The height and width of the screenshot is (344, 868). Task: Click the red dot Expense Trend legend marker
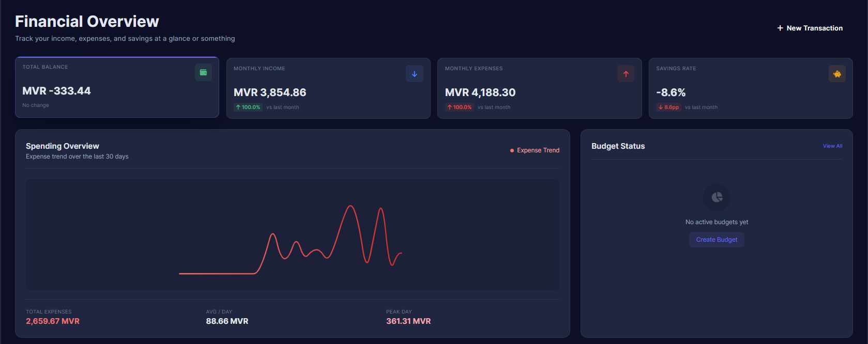[x=512, y=150]
